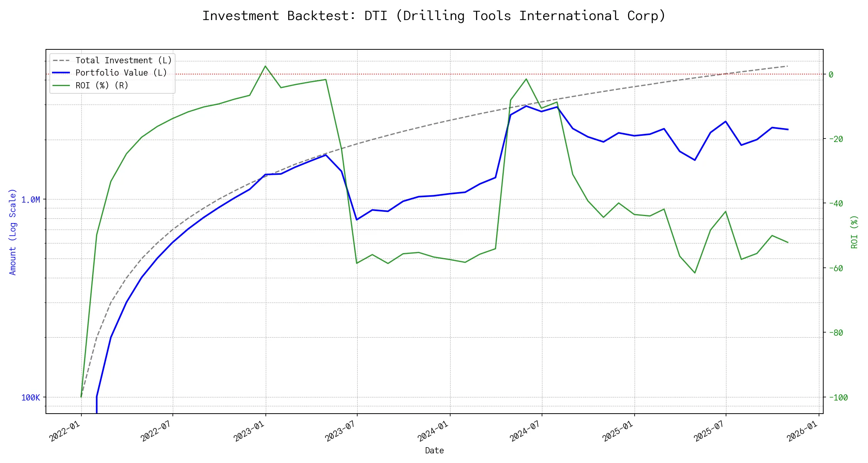Click the ROI (%) legend entry

(x=102, y=85)
